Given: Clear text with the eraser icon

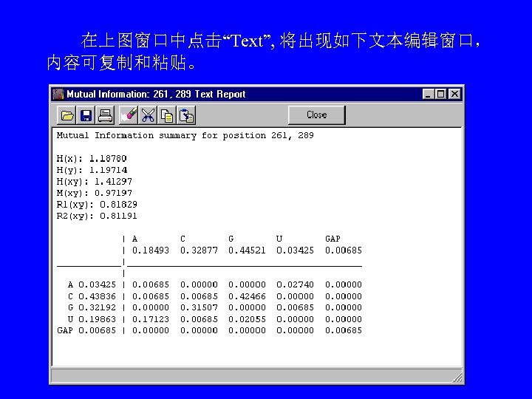Looking at the screenshot, I should point(129,115).
